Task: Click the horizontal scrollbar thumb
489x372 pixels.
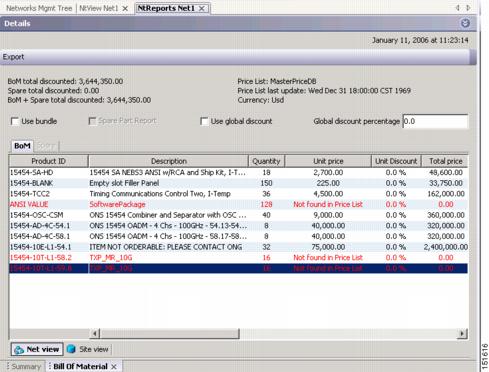Action: click(170, 333)
